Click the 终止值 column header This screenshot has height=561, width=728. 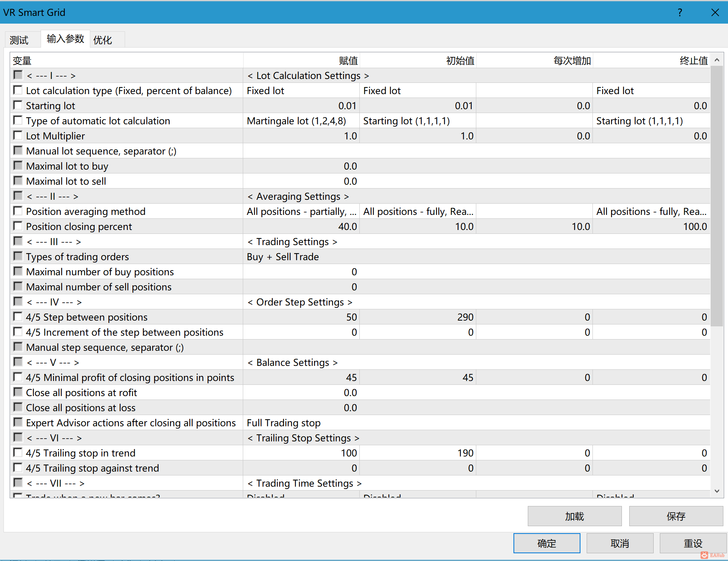coord(651,60)
